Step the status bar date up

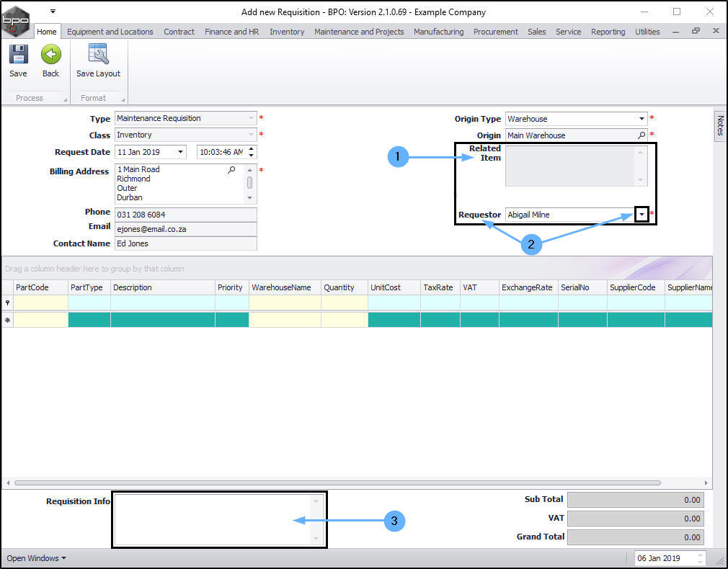(700, 555)
